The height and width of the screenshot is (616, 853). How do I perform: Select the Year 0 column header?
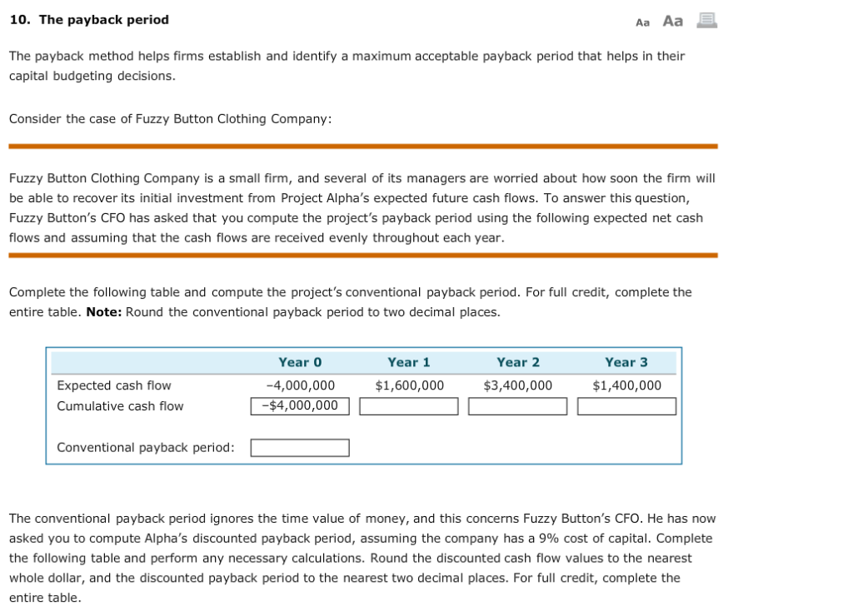coord(301,361)
